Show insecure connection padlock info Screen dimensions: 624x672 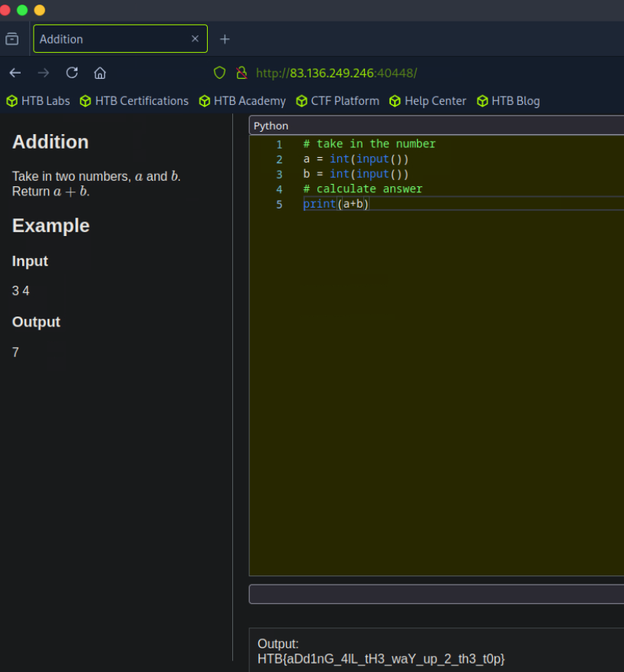click(242, 73)
